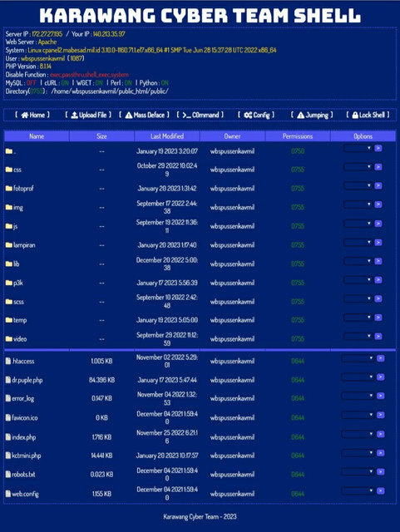Select the Jumping menu item
The height and width of the screenshot is (532, 400).
312,115
